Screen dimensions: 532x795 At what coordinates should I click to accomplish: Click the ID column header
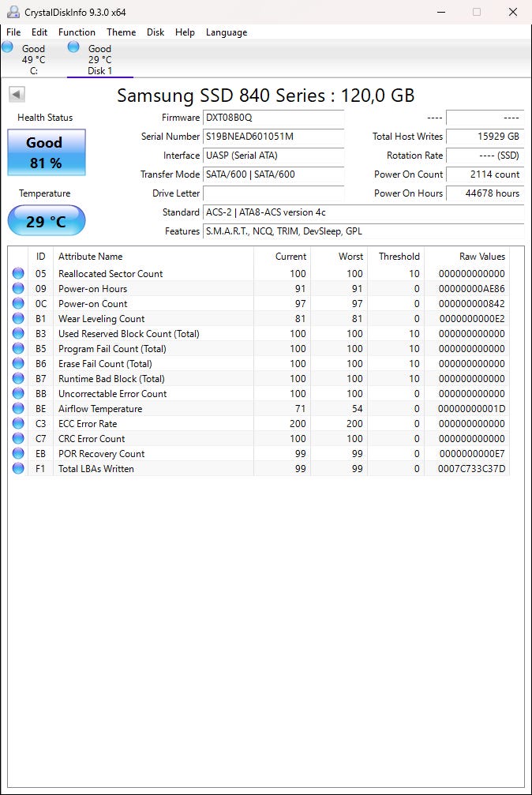coord(40,257)
